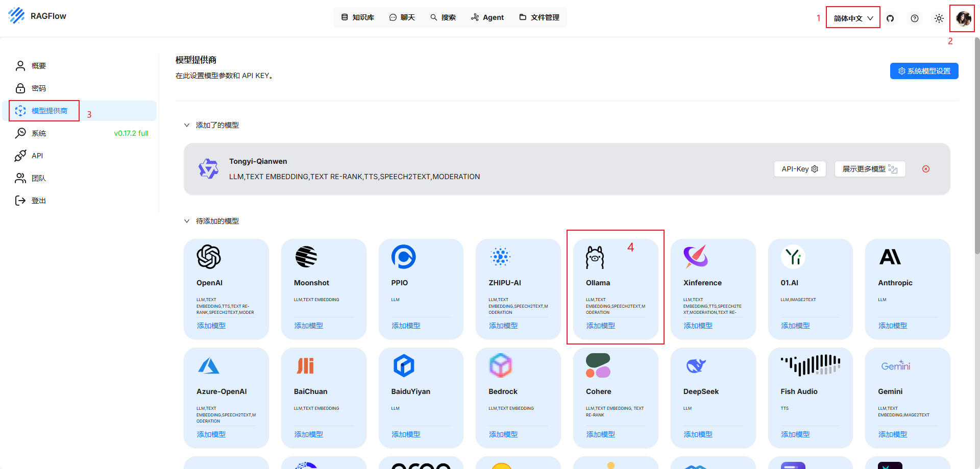Viewport: 980px width, 469px height.
Task: Click 添加模型 under BaiChuan
Action: [x=309, y=434]
